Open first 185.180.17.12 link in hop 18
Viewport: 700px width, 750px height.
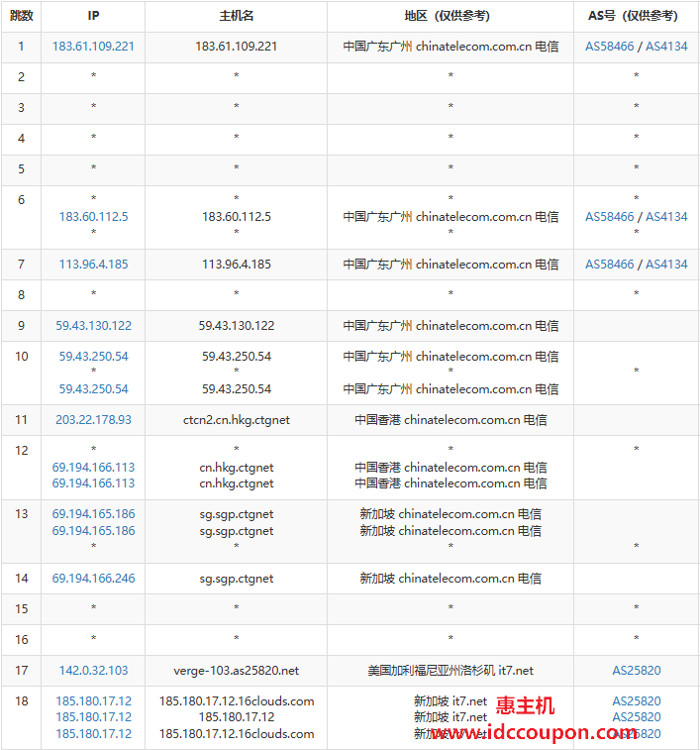(x=93, y=701)
